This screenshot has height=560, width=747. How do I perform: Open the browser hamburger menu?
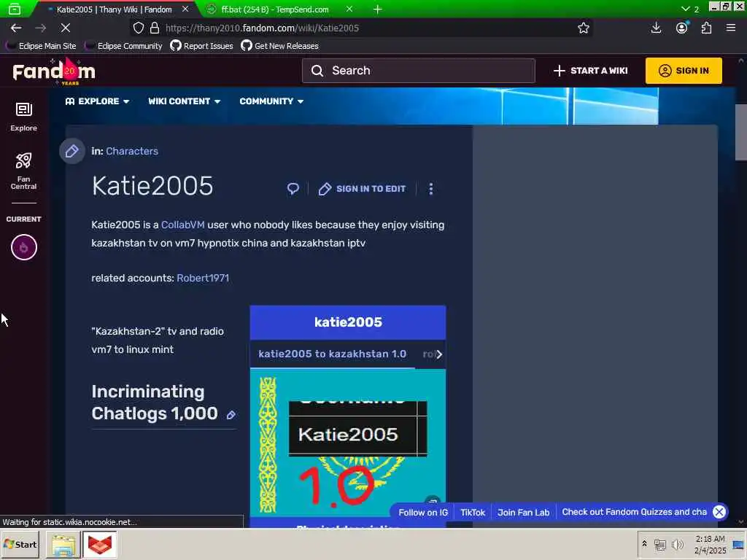click(x=731, y=28)
